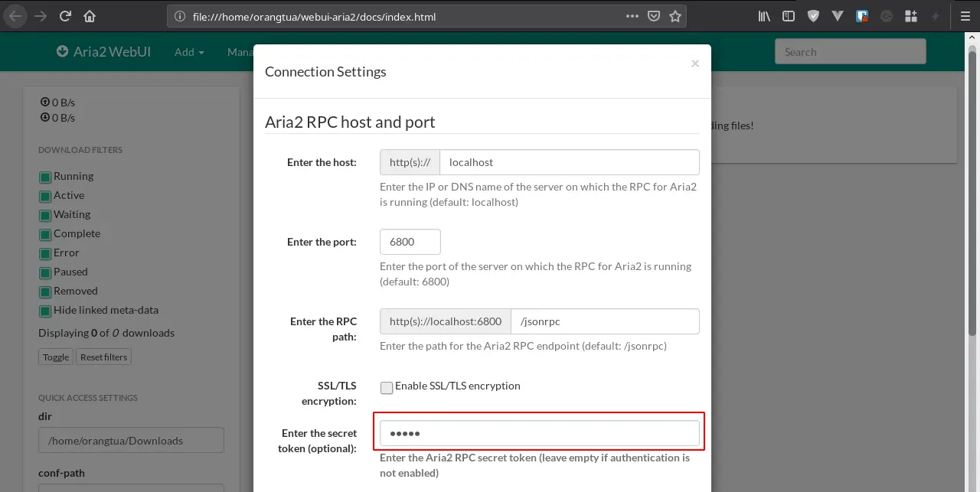
Task: Enable SSL/TLS encryption checkbox
Action: (x=387, y=388)
